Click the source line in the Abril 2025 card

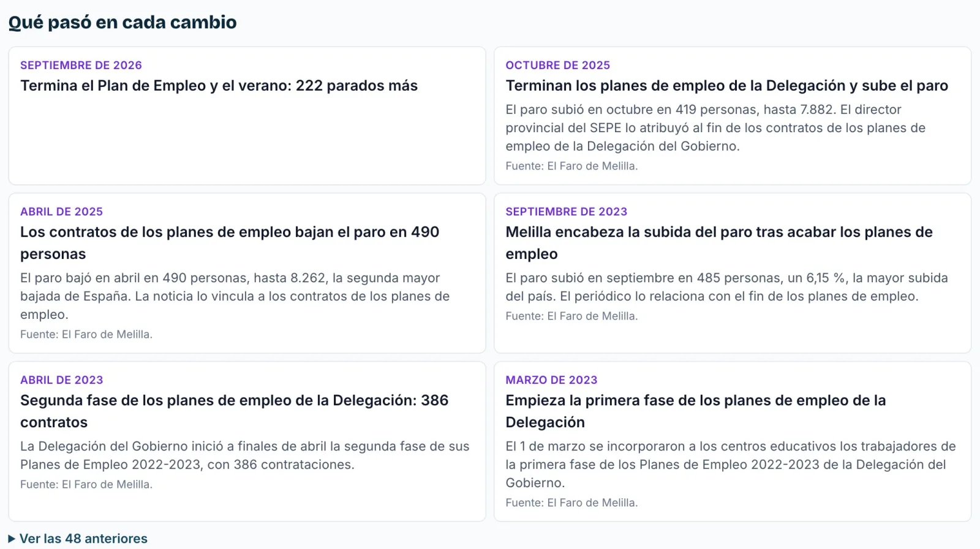pyautogui.click(x=86, y=334)
